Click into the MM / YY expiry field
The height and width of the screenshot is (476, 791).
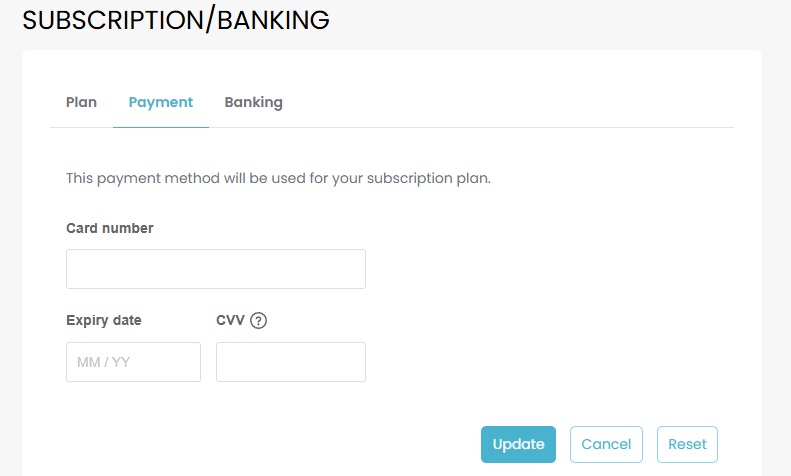[133, 362]
